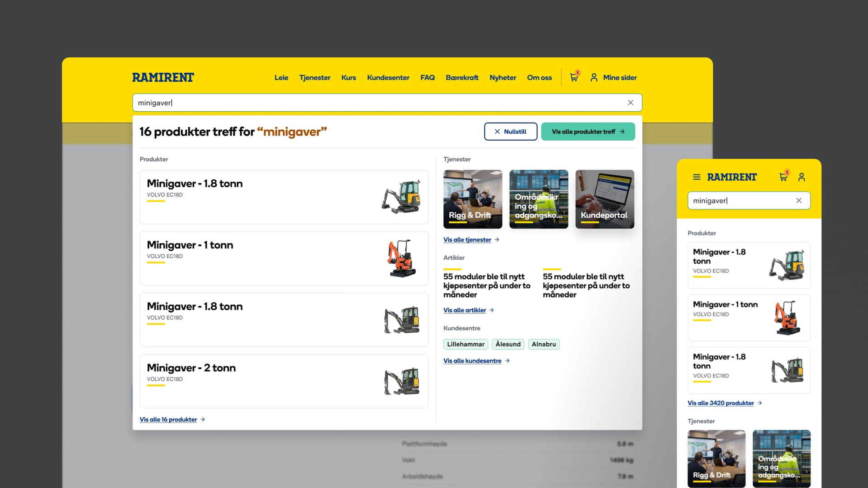This screenshot has width=868, height=488.
Task: Click the yellow excavator image in first desktop result
Action: tap(401, 196)
